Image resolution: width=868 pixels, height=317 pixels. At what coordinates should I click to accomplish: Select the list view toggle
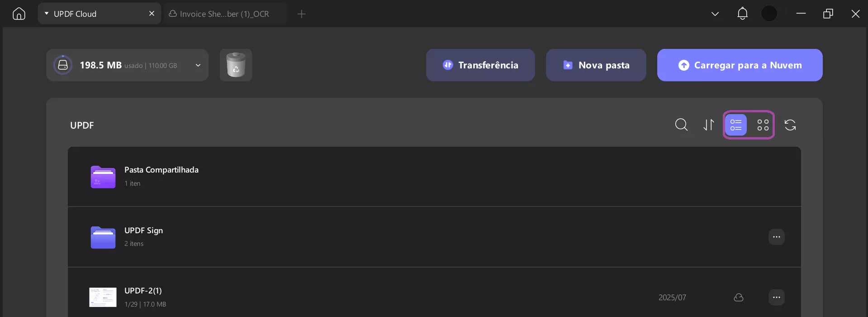click(735, 125)
